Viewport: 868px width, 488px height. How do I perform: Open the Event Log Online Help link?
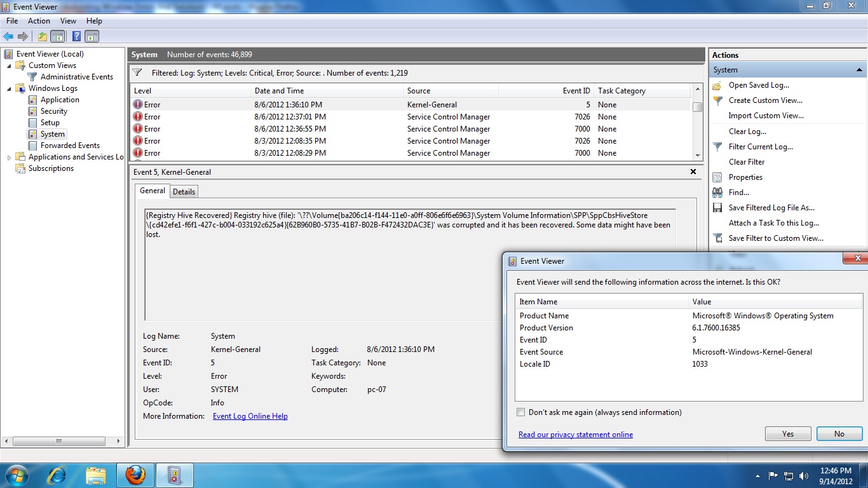pos(250,416)
